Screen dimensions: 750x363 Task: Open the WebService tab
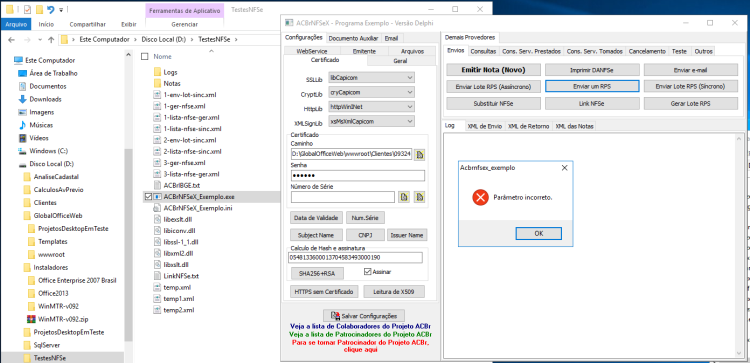312,51
